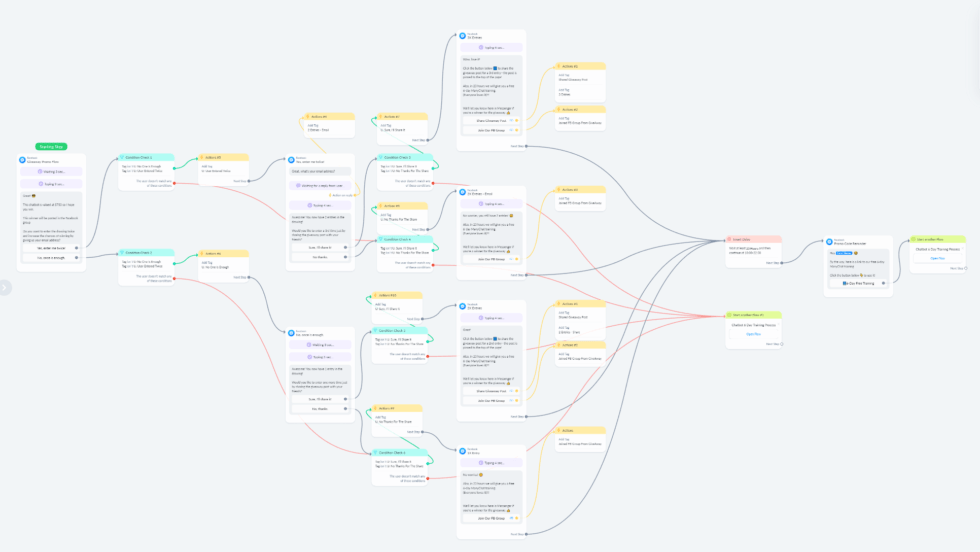Expand the sidebar with the left-edge arrow
The image size is (980, 552).
point(4,288)
